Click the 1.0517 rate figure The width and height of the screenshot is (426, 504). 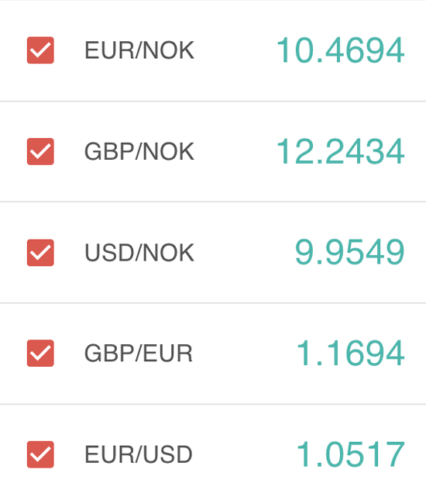click(350, 454)
